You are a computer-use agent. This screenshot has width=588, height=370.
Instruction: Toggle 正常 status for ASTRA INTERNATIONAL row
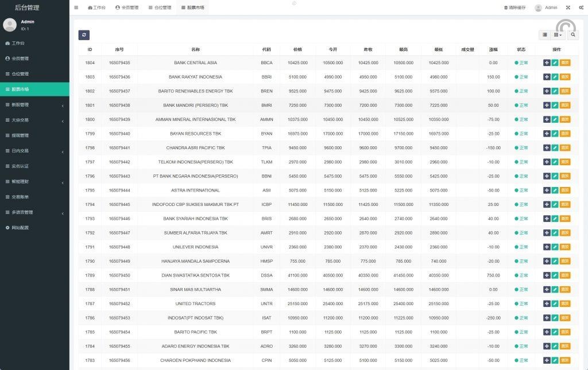point(521,190)
